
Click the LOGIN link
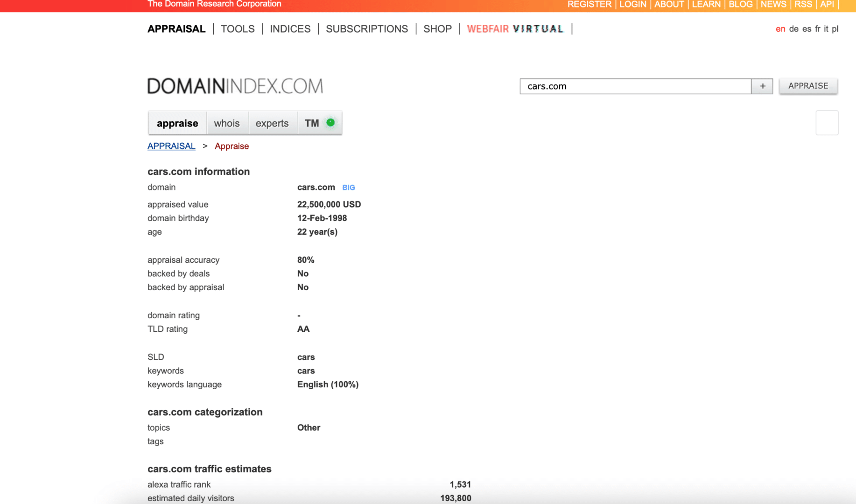pyautogui.click(x=632, y=5)
